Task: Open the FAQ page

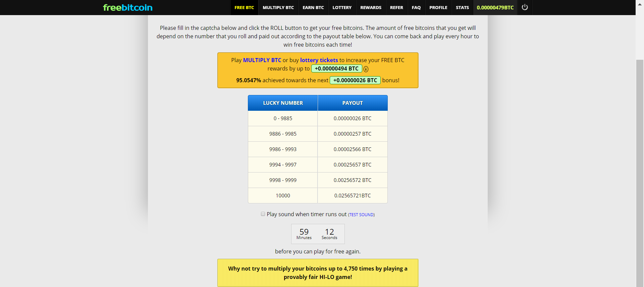Action: pos(416,7)
